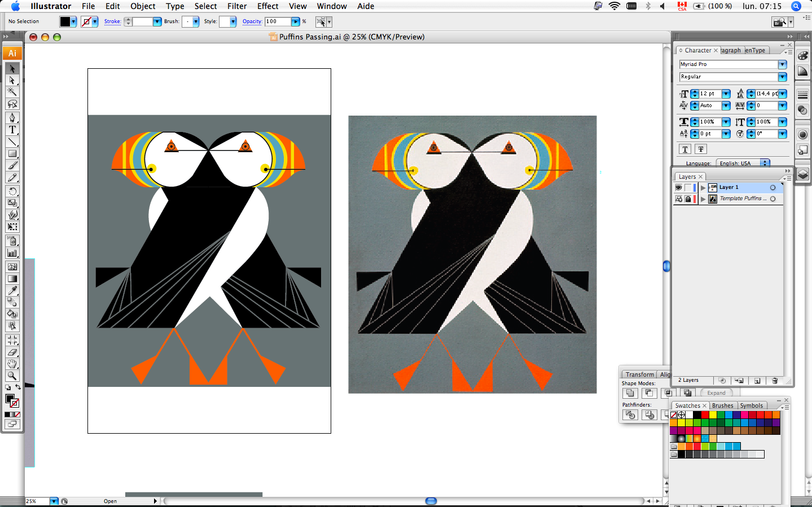
Task: Select the Eraser tool
Action: pyautogui.click(x=12, y=352)
